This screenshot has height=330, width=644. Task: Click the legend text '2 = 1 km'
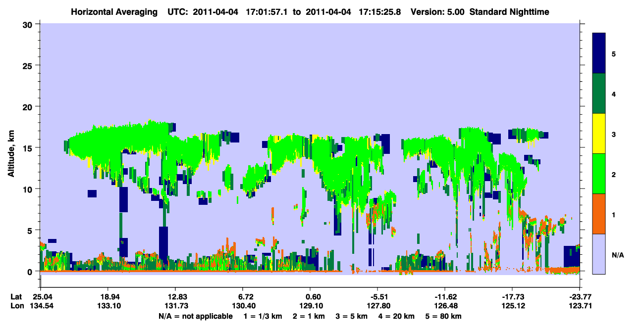tap(310, 316)
